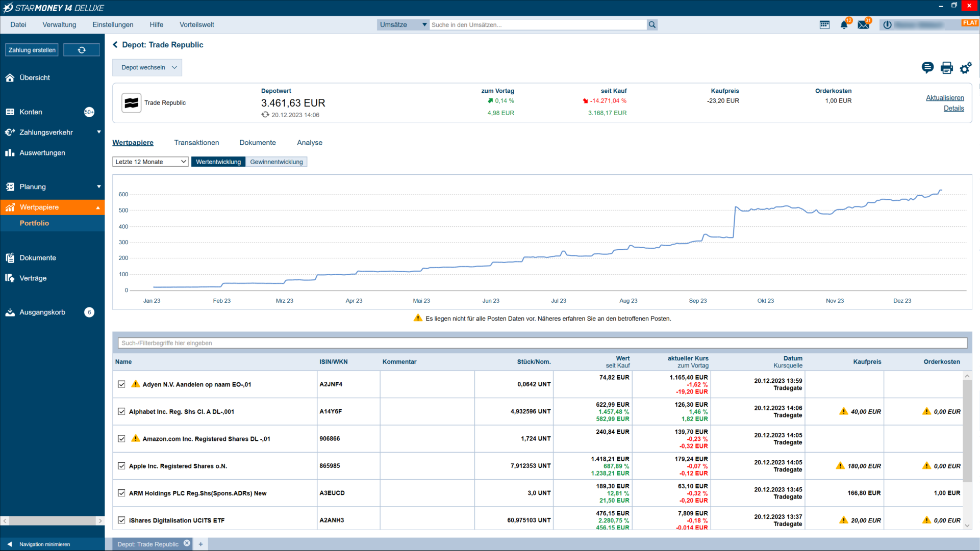This screenshot has width=980, height=551.
Task: Open the Verwaltung menu
Action: pyautogui.click(x=59, y=24)
